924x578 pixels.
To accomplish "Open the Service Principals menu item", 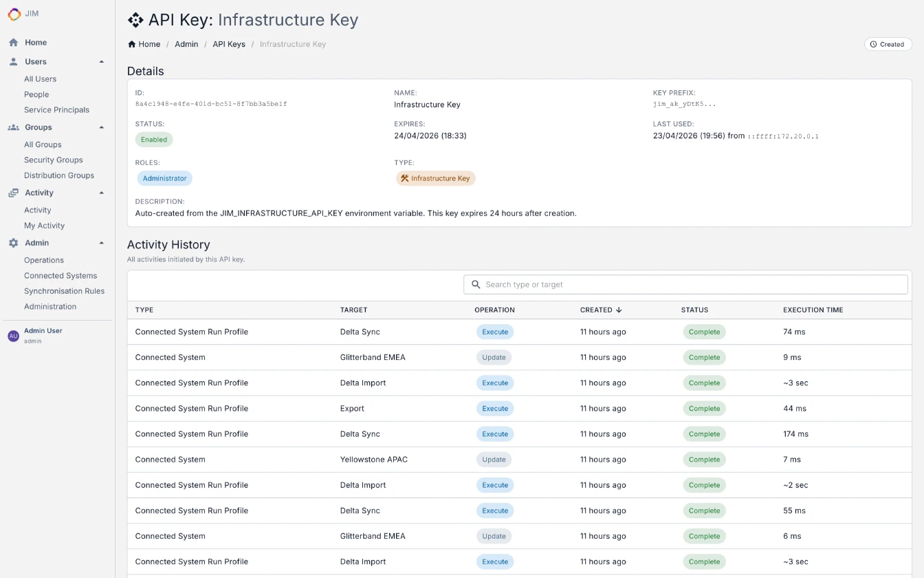I will [56, 109].
